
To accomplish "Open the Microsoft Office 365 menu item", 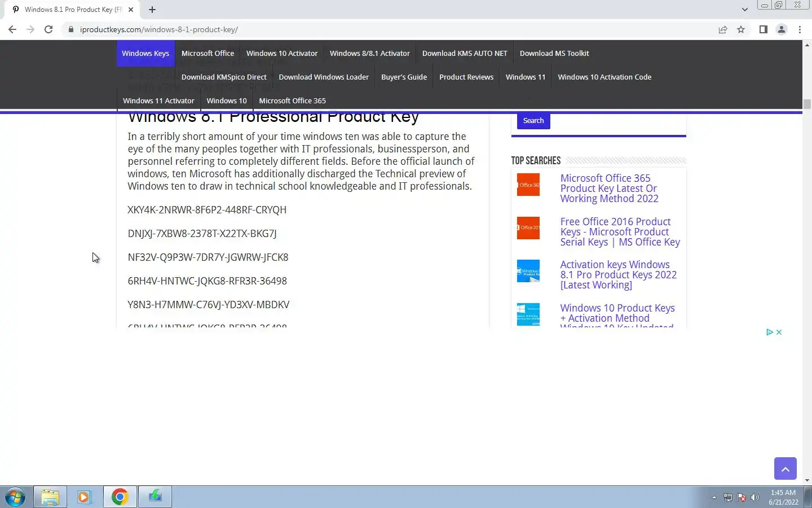I will (x=292, y=100).
